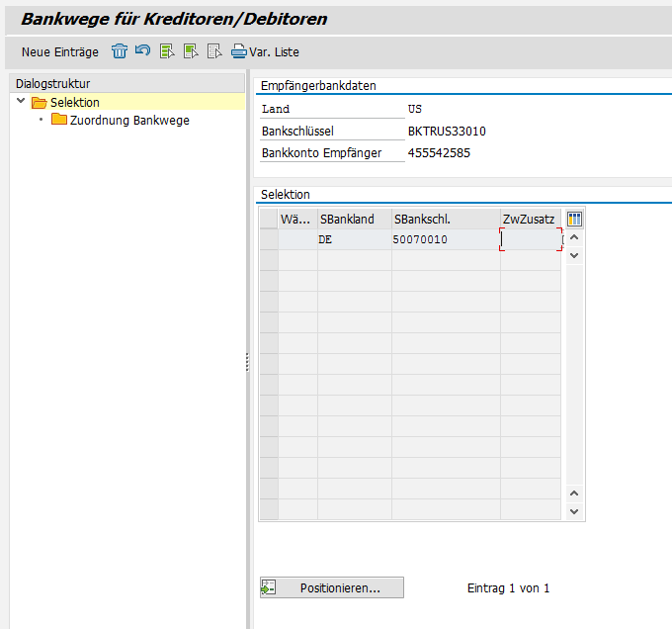Collapse the Selektion tree node
Image resolution: width=672 pixels, height=629 pixels.
point(21,102)
